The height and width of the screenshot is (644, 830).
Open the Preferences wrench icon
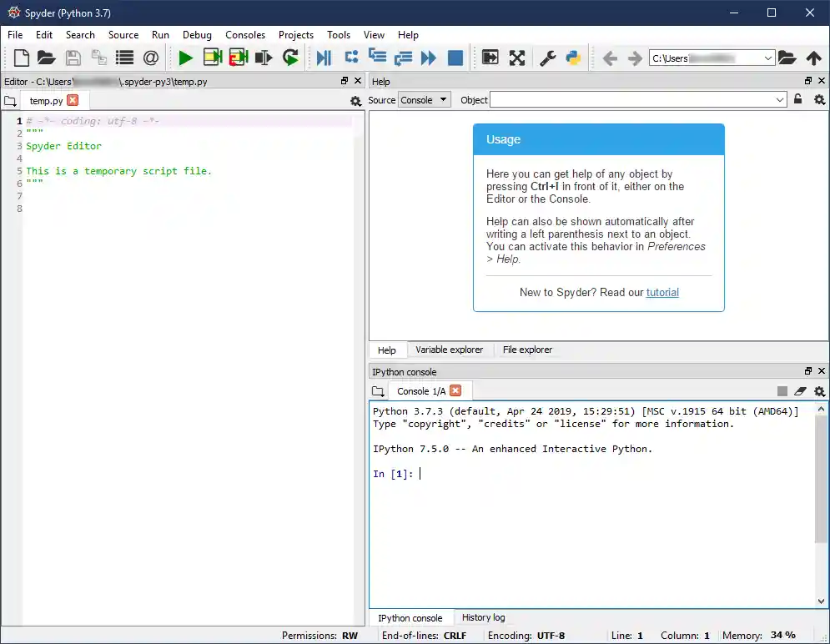click(x=546, y=58)
